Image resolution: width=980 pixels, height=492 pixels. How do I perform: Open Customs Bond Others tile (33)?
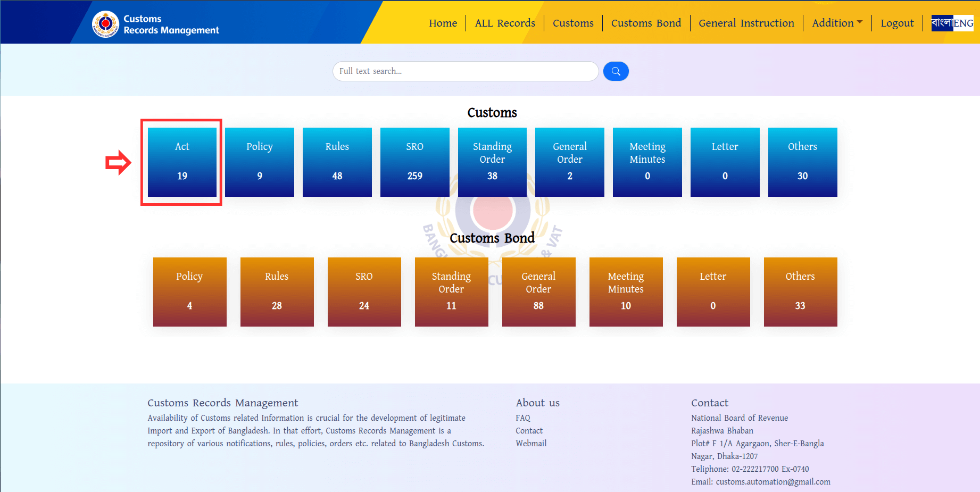pyautogui.click(x=801, y=292)
